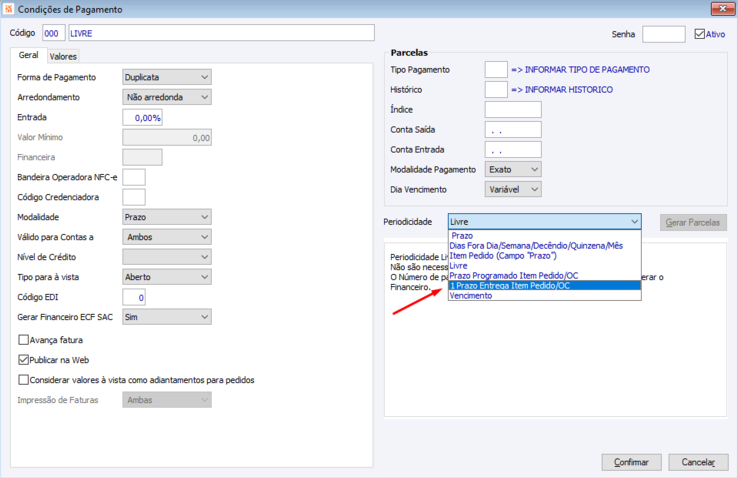Click the Confirmar button
This screenshot has width=738, height=478.
(x=631, y=462)
